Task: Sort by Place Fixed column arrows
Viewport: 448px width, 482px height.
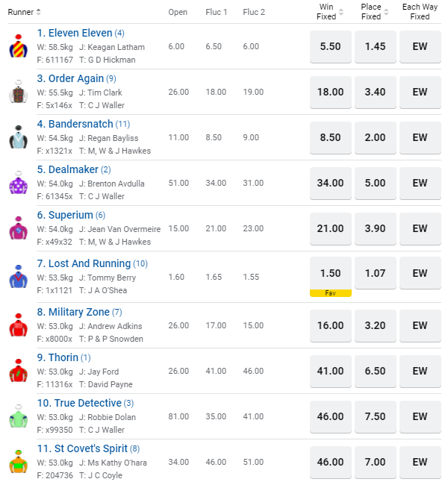Action: (386, 12)
